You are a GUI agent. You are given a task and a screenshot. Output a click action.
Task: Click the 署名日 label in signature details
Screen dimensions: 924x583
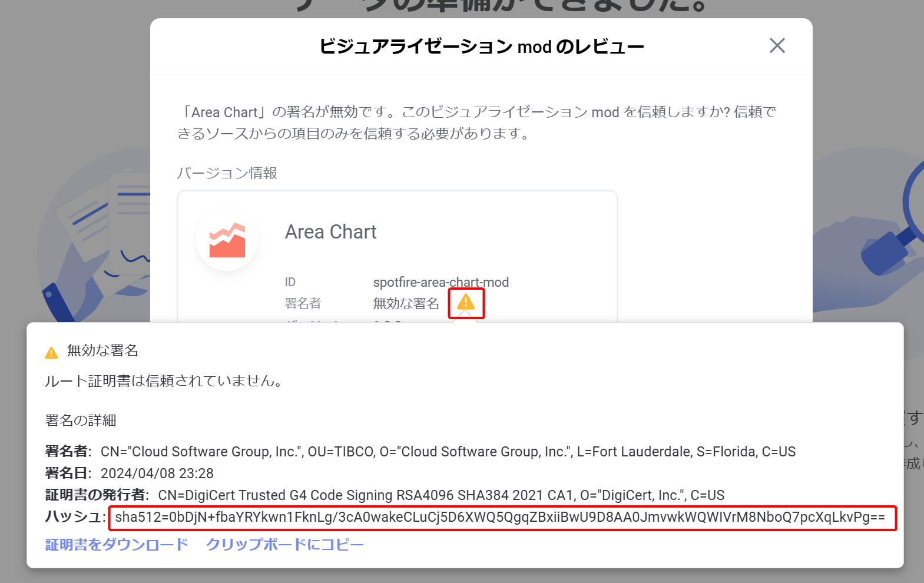68,473
